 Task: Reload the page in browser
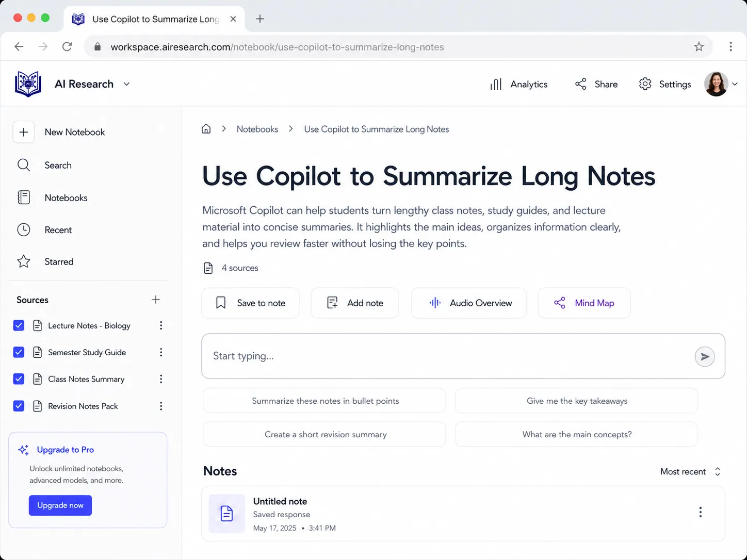point(67,47)
